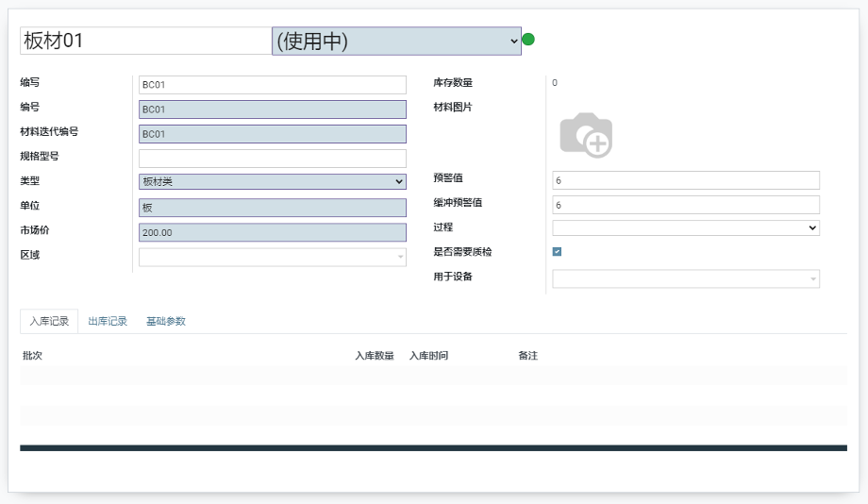Click the 市场价 field showing 200.00

pyautogui.click(x=272, y=232)
